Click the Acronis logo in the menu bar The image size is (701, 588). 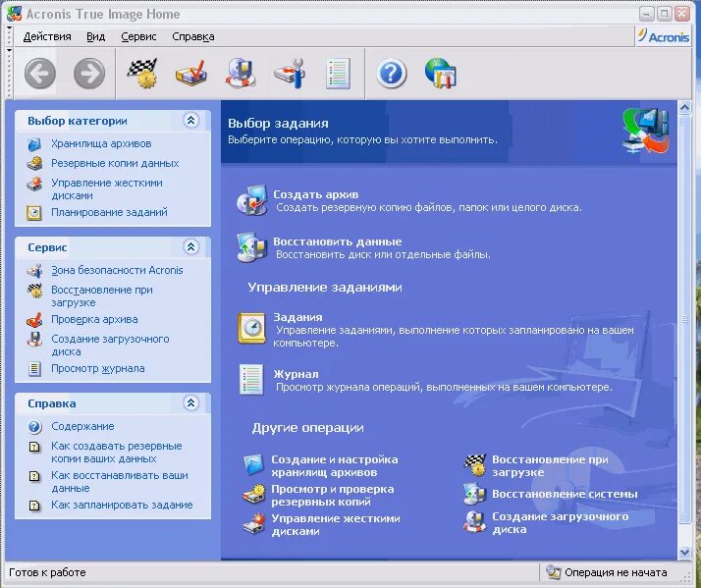click(x=664, y=36)
